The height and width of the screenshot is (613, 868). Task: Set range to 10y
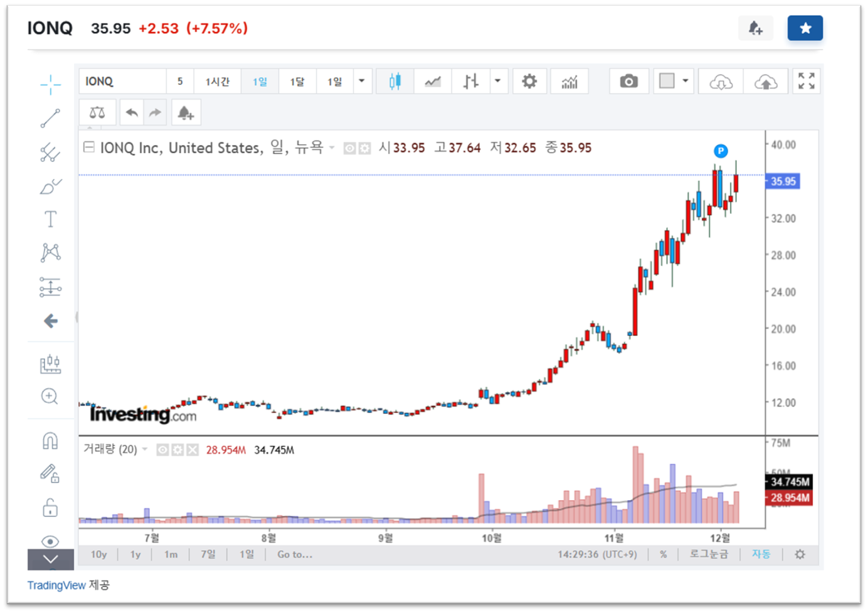tap(98, 555)
